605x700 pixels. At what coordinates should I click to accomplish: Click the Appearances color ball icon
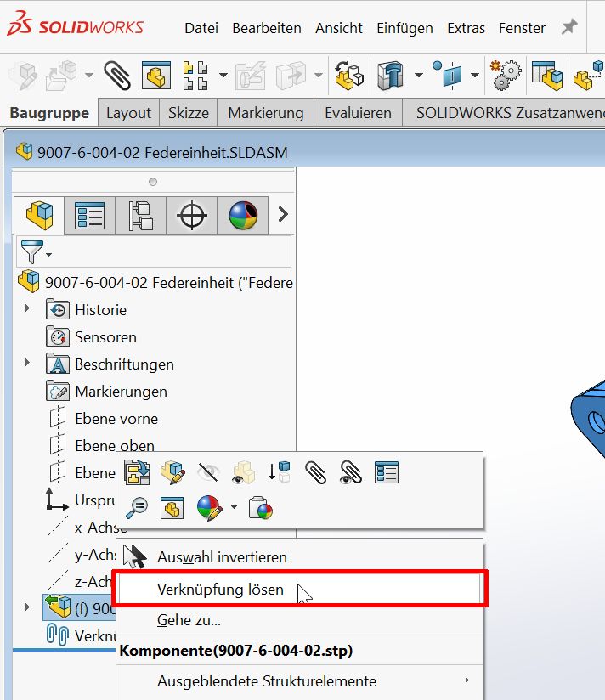click(209, 508)
